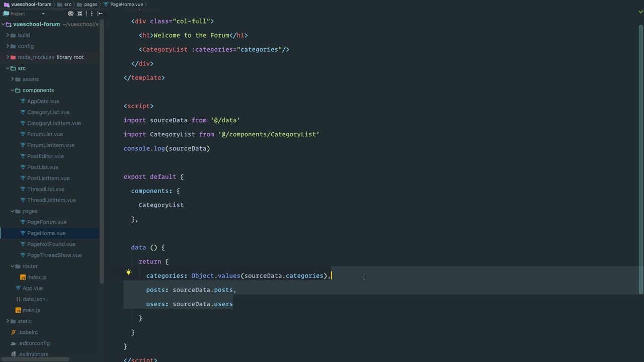This screenshot has width=644, height=362.
Task: Click the lightbulb intention icon
Action: [128, 273]
